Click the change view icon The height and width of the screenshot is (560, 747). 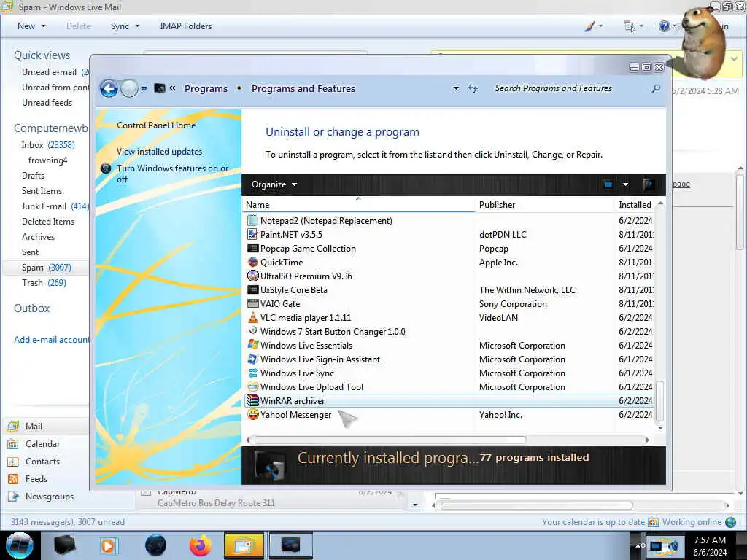pyautogui.click(x=608, y=184)
